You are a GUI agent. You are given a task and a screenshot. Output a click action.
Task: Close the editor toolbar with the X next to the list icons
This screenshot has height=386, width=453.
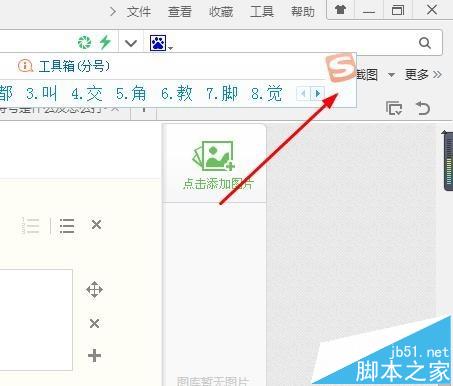pyautogui.click(x=96, y=225)
